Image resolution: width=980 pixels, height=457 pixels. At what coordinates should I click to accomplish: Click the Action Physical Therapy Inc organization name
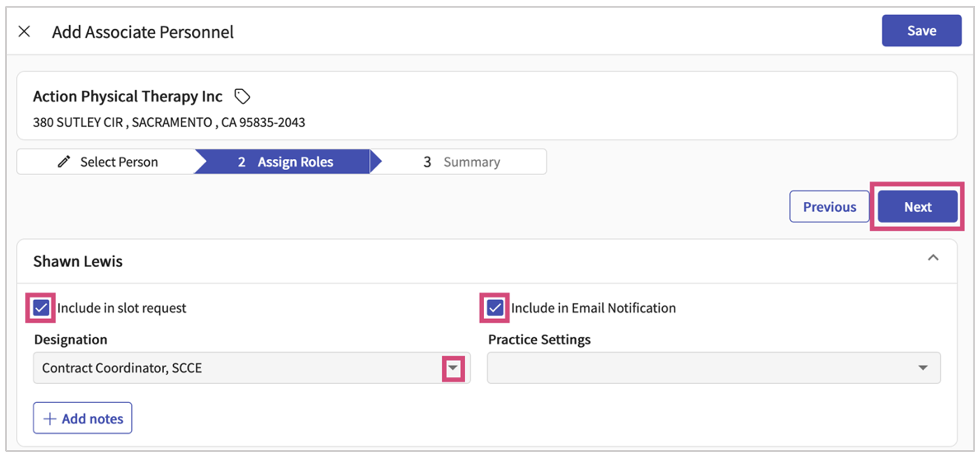click(x=127, y=96)
